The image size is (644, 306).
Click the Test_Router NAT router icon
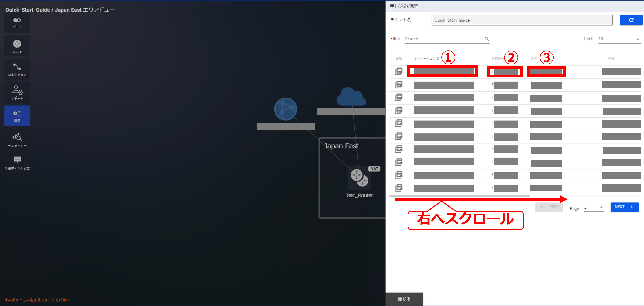pyautogui.click(x=359, y=178)
